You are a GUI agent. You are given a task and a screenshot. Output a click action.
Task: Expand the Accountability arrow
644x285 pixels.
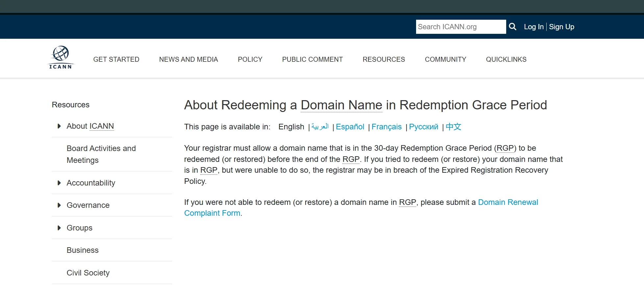[59, 183]
